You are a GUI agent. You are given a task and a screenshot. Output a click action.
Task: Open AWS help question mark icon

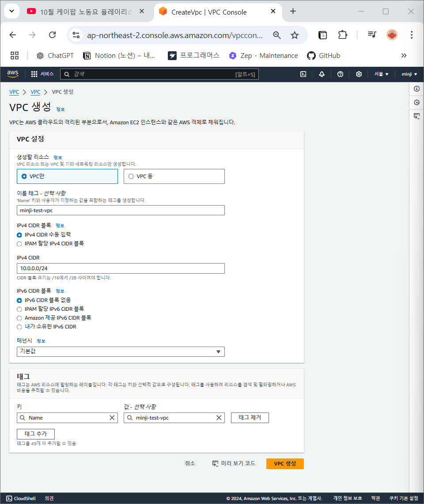coord(340,74)
